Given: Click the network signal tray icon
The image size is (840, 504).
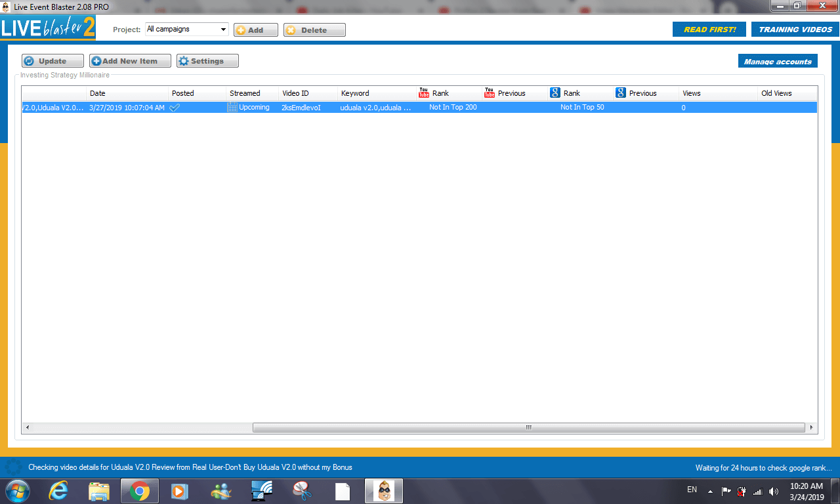Looking at the screenshot, I should 757,491.
